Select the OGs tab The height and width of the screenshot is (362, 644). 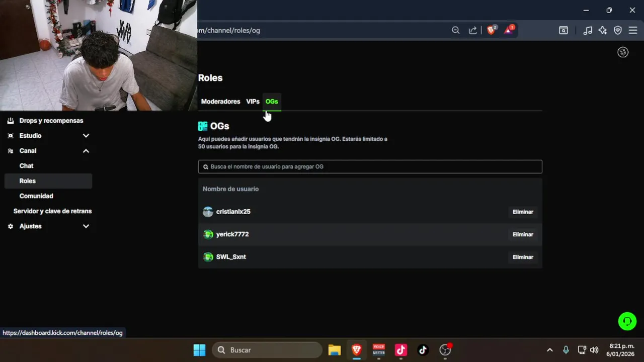tap(272, 102)
